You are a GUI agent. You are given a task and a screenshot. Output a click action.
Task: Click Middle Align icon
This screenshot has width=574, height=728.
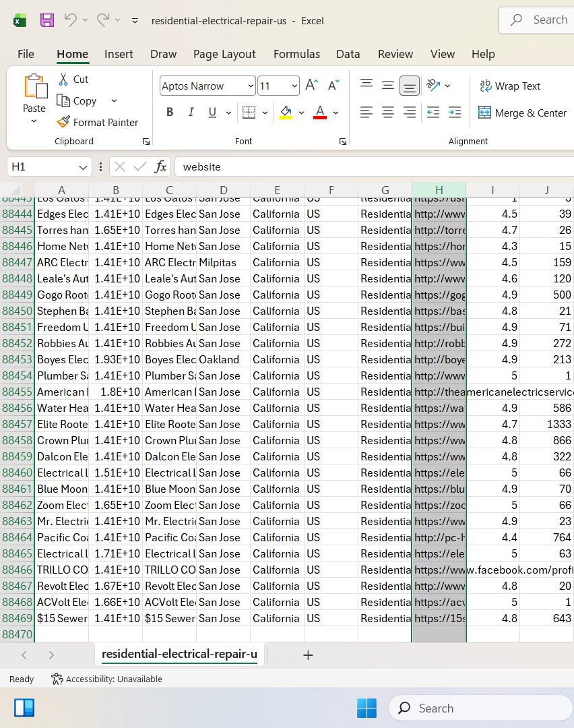click(x=388, y=85)
